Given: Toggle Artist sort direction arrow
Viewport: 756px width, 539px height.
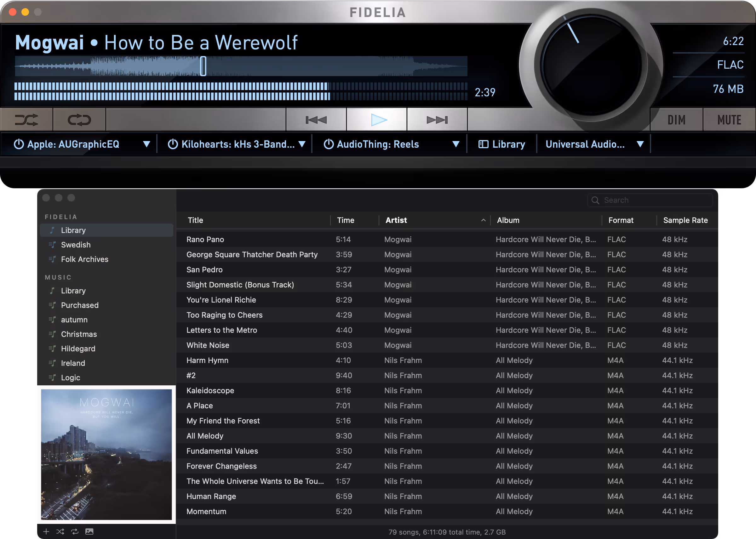Looking at the screenshot, I should coord(484,220).
